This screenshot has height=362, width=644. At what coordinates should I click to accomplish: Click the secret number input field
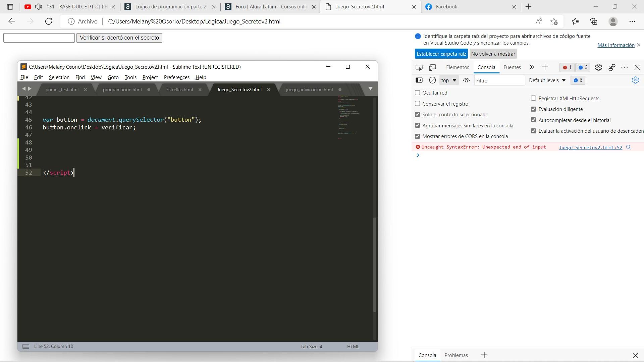coord(39,38)
